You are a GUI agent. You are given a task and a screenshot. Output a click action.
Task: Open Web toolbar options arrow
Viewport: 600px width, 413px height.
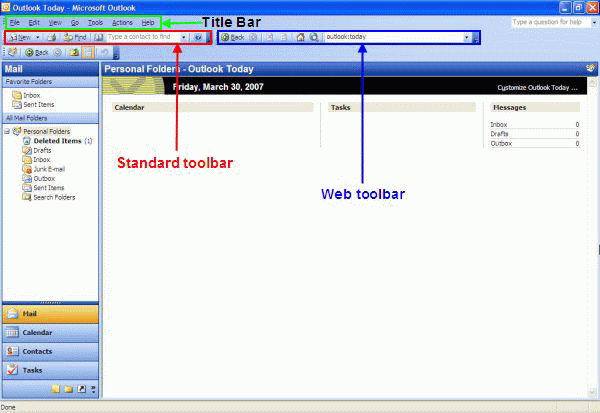[x=476, y=38]
